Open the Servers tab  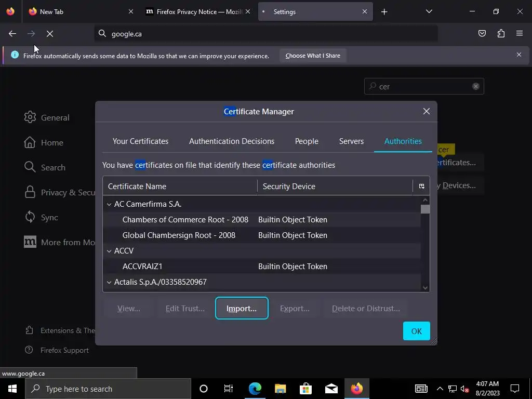click(351, 141)
